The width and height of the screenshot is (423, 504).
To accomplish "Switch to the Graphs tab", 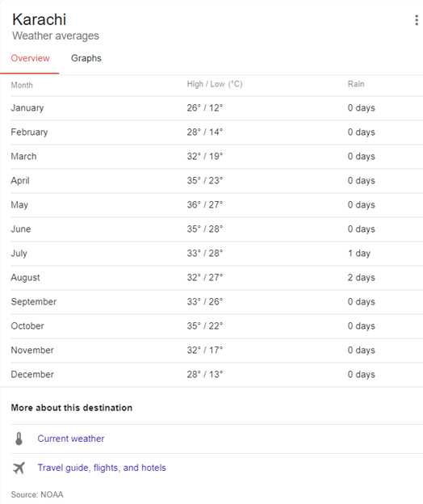I will pyautogui.click(x=86, y=58).
